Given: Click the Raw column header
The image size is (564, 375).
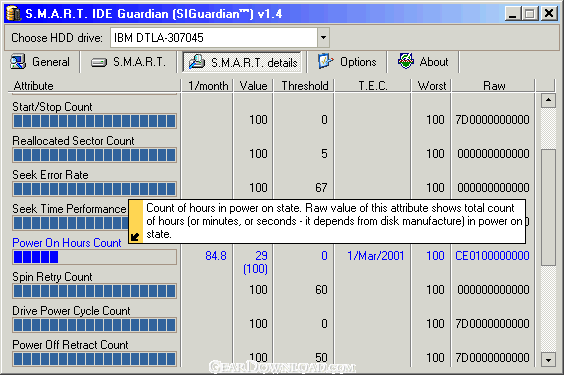Looking at the screenshot, I should [x=494, y=86].
